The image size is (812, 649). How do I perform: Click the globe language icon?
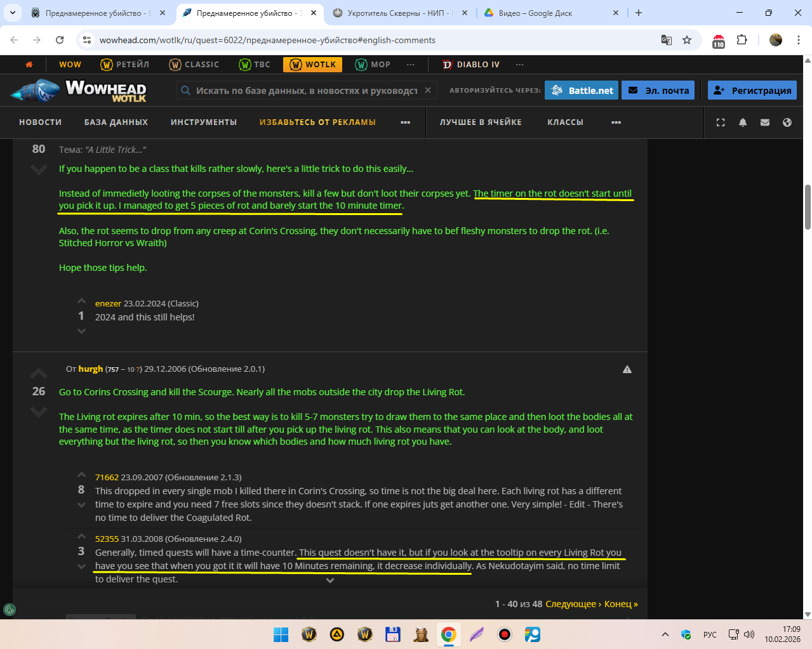(787, 122)
